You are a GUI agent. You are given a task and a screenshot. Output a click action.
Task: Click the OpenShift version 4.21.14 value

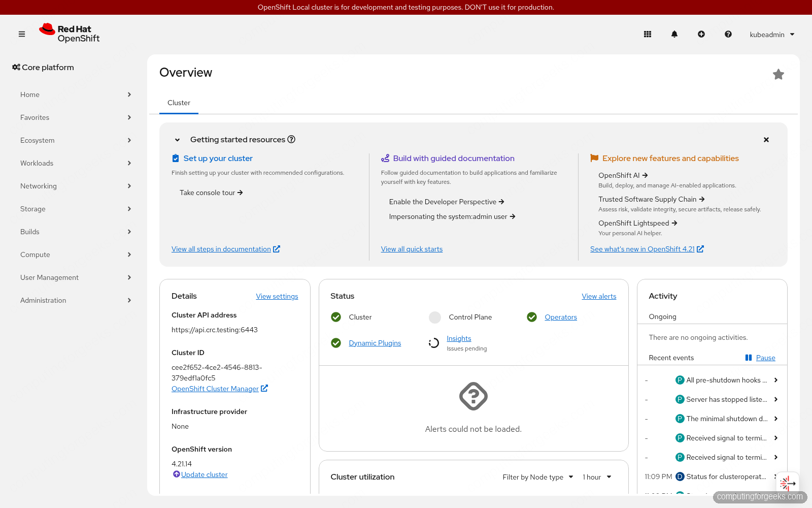[x=182, y=464]
